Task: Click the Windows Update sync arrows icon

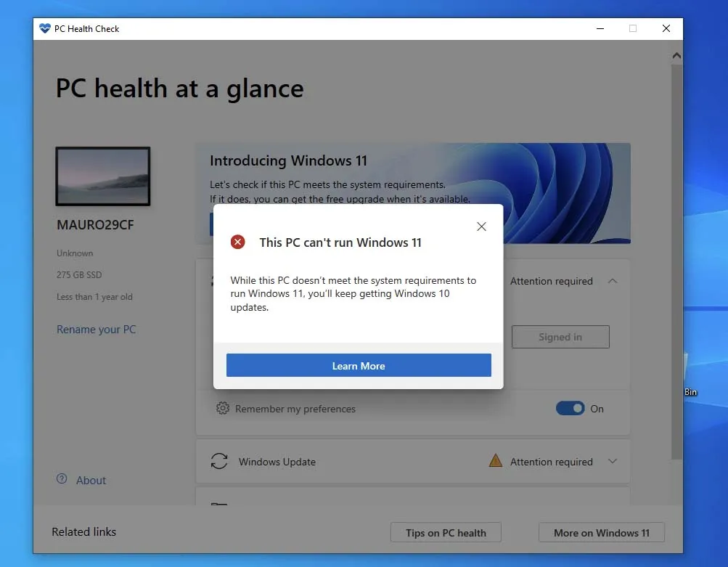Action: coord(219,462)
